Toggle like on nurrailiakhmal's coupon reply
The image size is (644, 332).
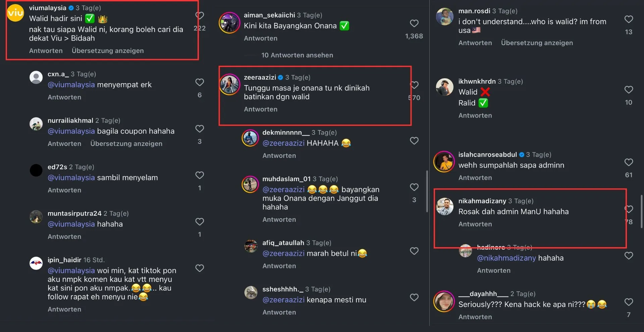coord(200,129)
